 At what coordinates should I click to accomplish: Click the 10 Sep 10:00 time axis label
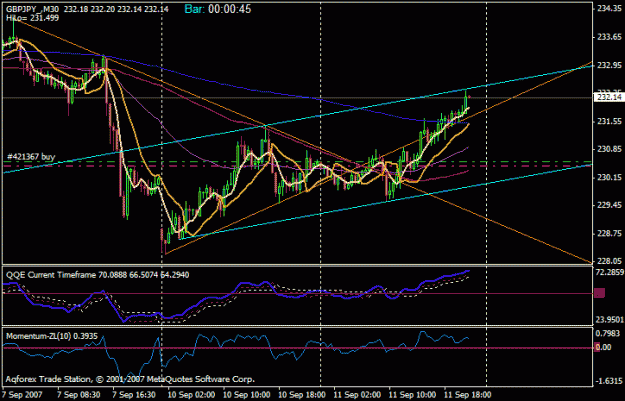tap(247, 395)
